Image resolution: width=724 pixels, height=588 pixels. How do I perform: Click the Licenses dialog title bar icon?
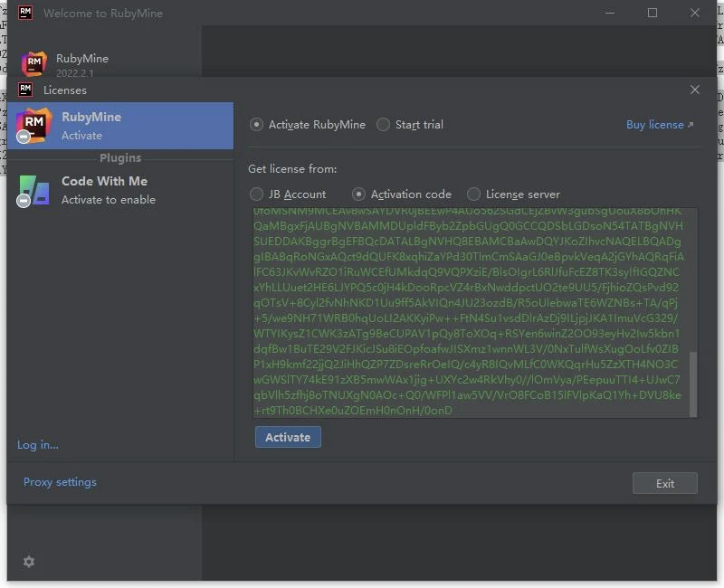pos(25,90)
